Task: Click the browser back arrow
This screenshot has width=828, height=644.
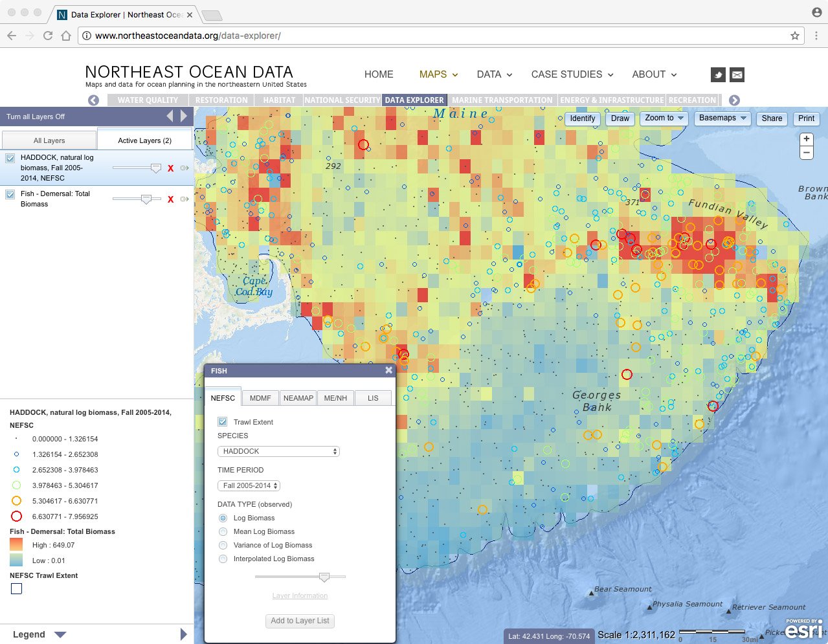Action: pyautogui.click(x=12, y=36)
